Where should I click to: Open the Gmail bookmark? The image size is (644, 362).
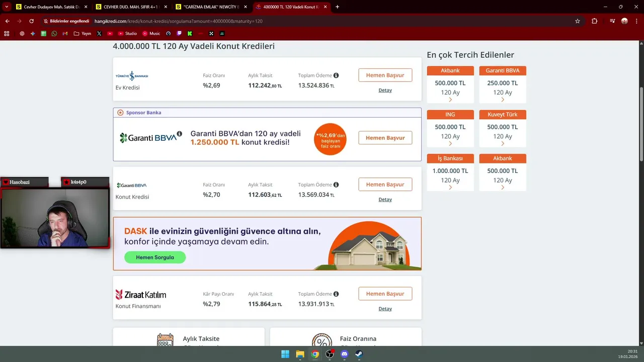point(65,34)
